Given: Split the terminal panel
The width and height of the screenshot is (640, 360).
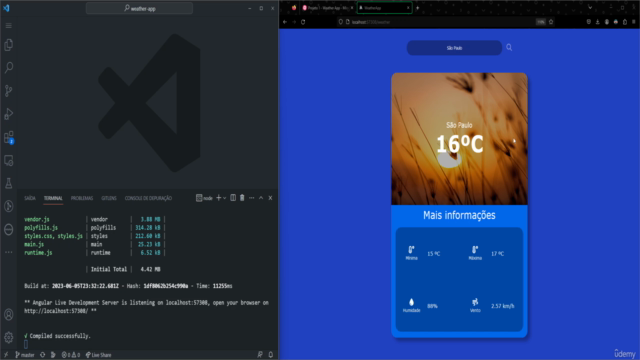Looking at the screenshot, I should pyautogui.click(x=233, y=198).
